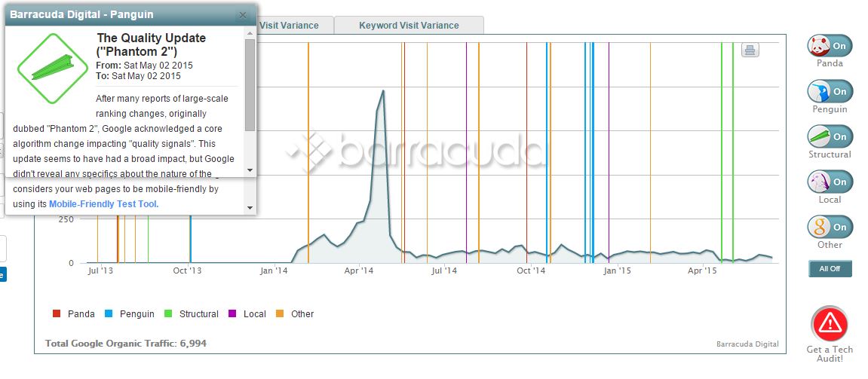Click the Other legend label
The height and width of the screenshot is (379, 868).
[x=302, y=313]
